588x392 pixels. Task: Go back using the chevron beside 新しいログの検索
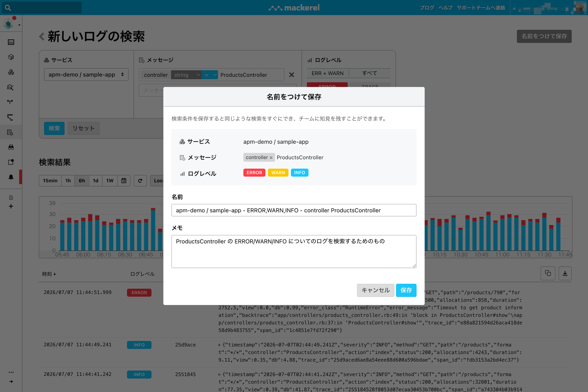(42, 37)
